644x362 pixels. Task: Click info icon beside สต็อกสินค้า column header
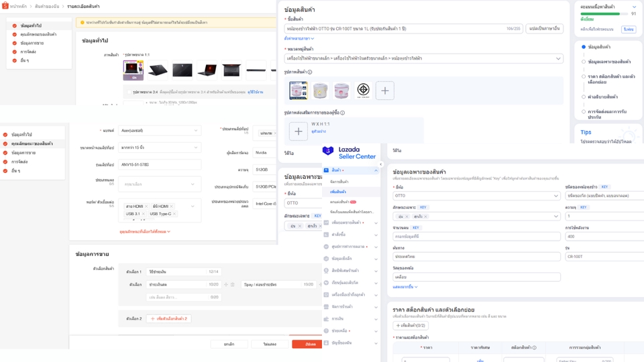535,348
